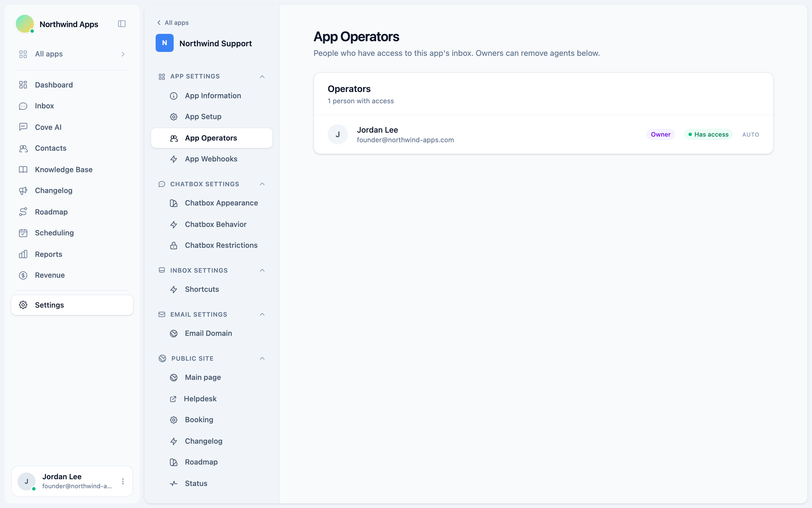Click the Northwind Support blue N badge
812x508 pixels.
point(164,43)
